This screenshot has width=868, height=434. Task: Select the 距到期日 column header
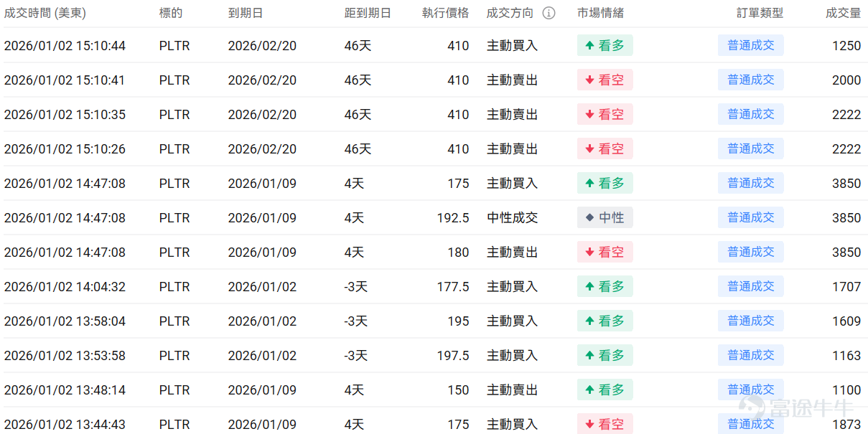coord(368,13)
